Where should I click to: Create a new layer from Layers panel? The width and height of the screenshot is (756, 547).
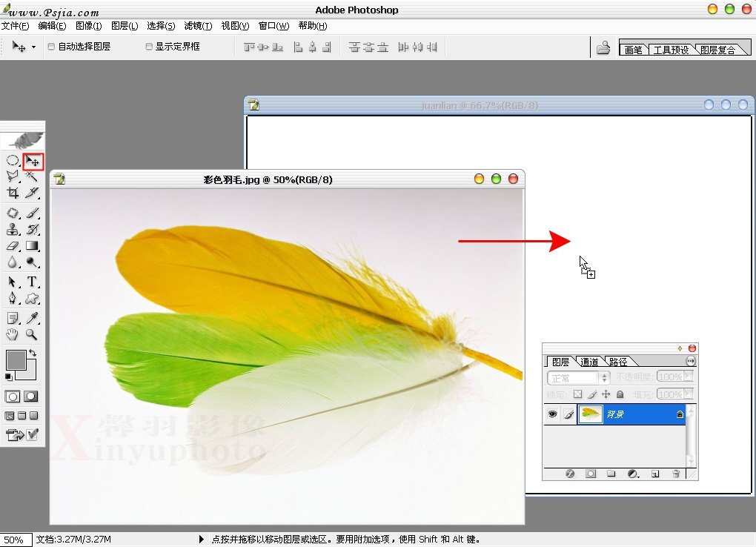(x=654, y=474)
